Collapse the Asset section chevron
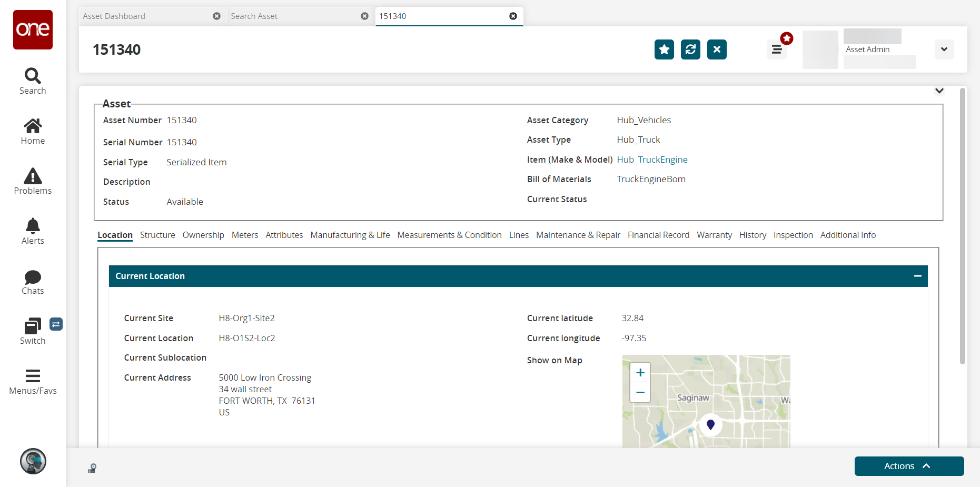Image resolution: width=980 pixels, height=487 pixels. click(939, 91)
